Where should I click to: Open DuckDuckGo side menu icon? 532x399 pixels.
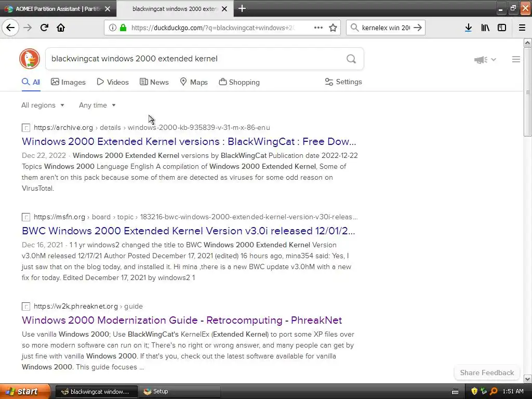pyautogui.click(x=516, y=59)
